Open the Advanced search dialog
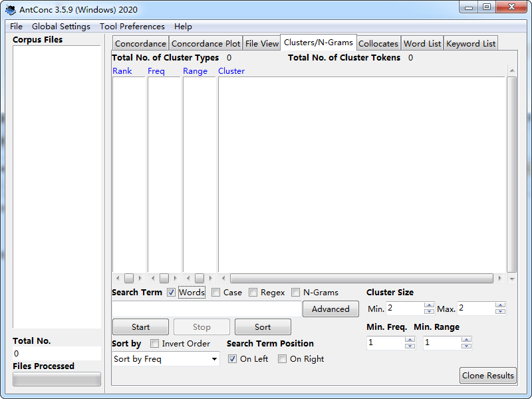532x399 pixels. (x=331, y=309)
